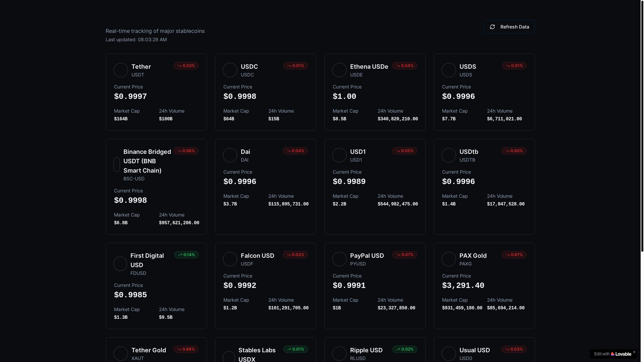Viewport: 644px width, 362px height.
Task: Click USDS 24h volume $6,711,021.00
Action: click(x=504, y=119)
